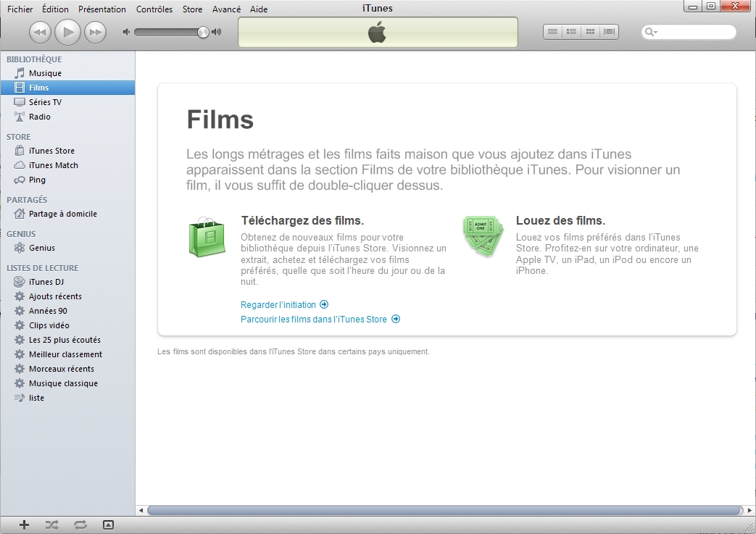Open the Présentation menu
The width and height of the screenshot is (756, 534).
[101, 9]
